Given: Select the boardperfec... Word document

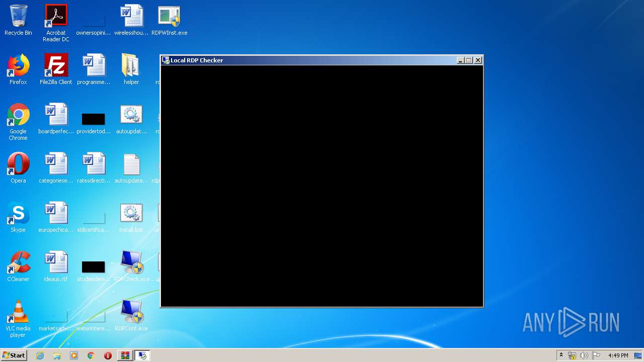Looking at the screenshot, I should (56, 119).
